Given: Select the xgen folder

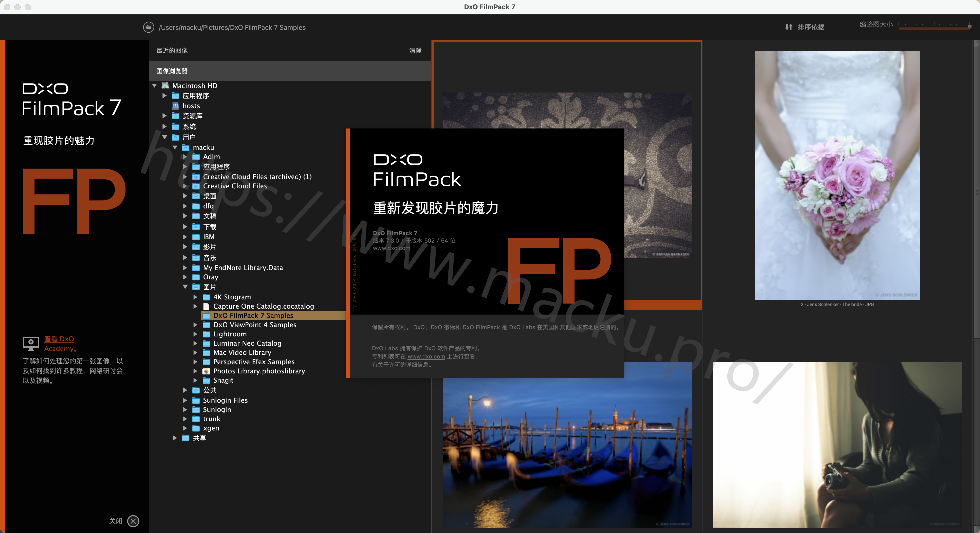Looking at the screenshot, I should [x=211, y=428].
